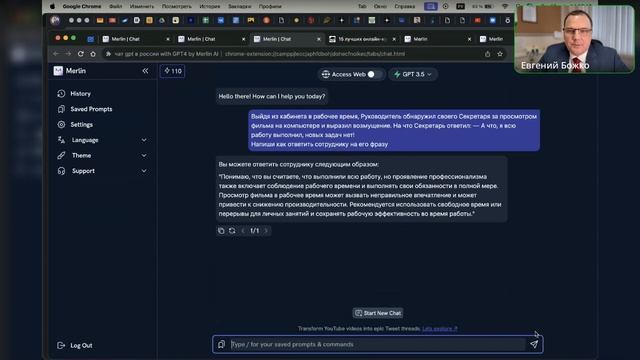This screenshot has height=360, width=640.
Task: Click Евгений Божко video thumbnail
Action: click(574, 40)
